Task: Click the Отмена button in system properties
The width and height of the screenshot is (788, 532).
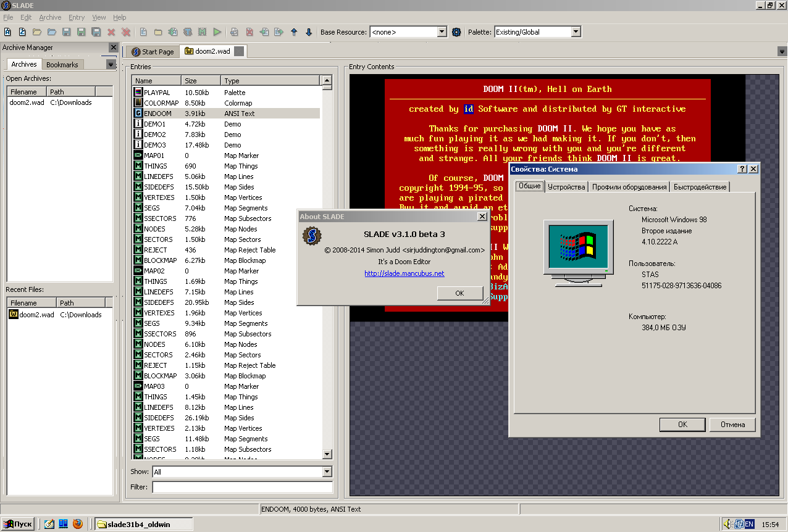Action: pyautogui.click(x=732, y=425)
